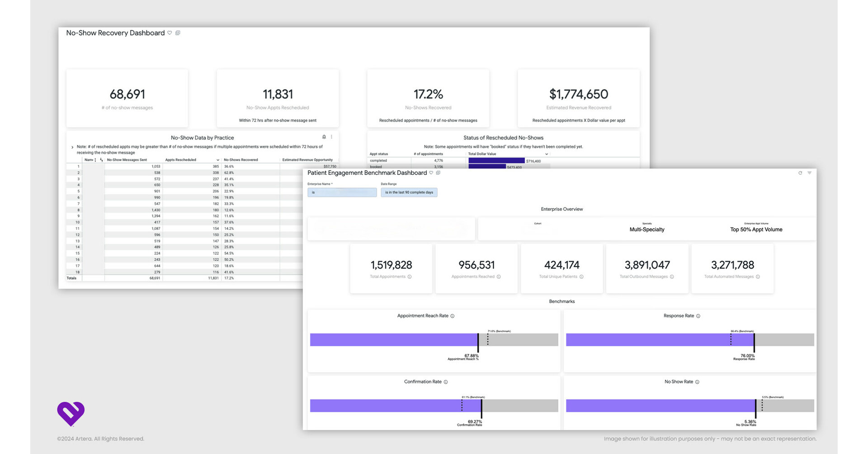The width and height of the screenshot is (868, 454).
Task: Reload the Patient Engagement Benchmark Dashboard
Action: [x=800, y=173]
